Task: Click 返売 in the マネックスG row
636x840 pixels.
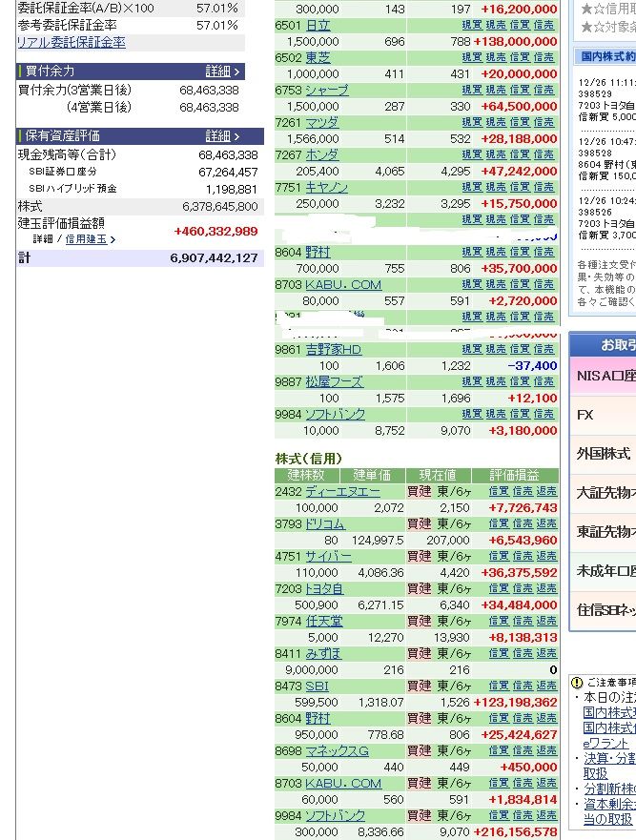Action: (546, 751)
